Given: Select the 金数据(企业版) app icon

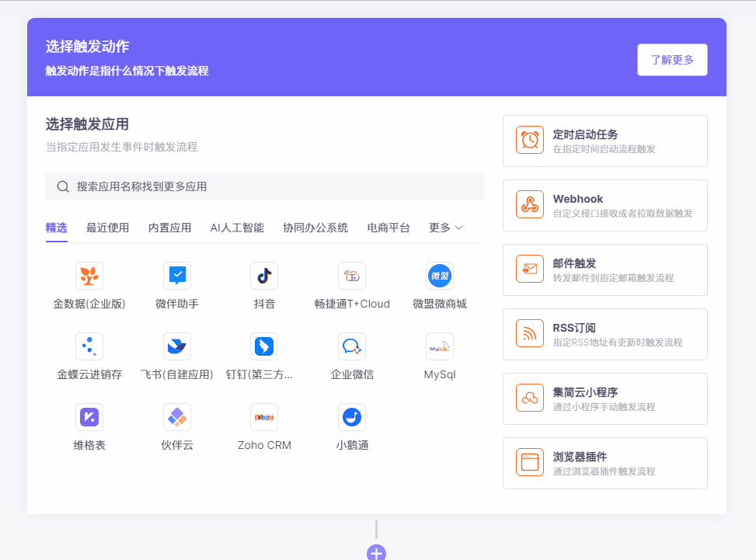Looking at the screenshot, I should coord(89,276).
